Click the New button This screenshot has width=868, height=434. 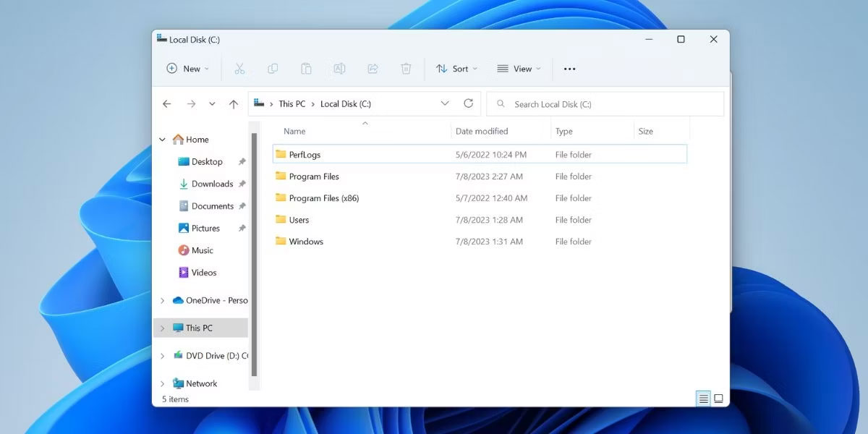pyautogui.click(x=187, y=69)
